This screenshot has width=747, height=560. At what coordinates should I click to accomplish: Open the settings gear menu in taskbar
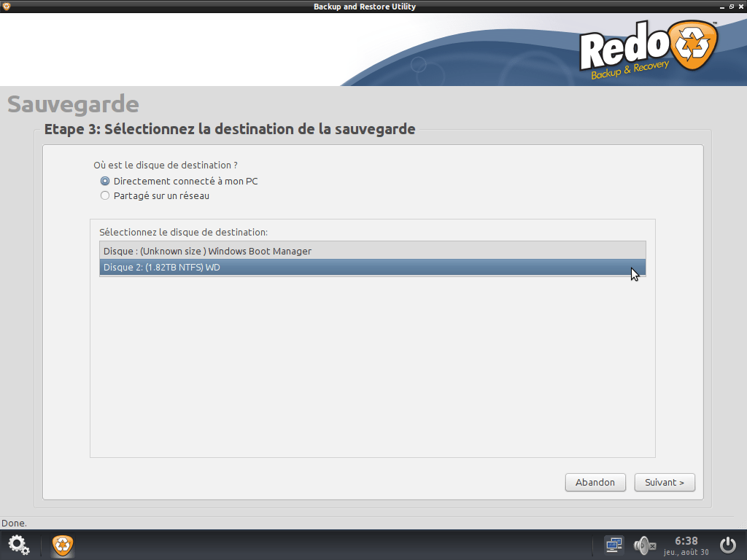tap(19, 545)
